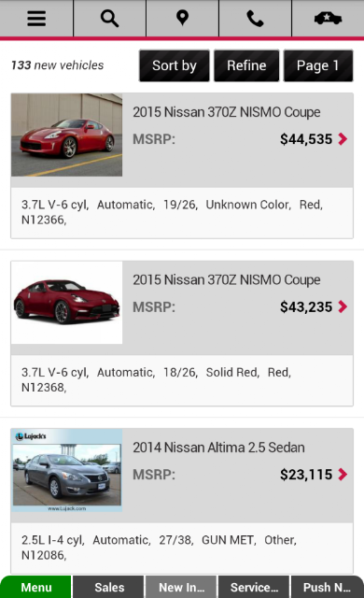This screenshot has width=364, height=598.
Task: Open the Page 1 selector
Action: pos(318,65)
